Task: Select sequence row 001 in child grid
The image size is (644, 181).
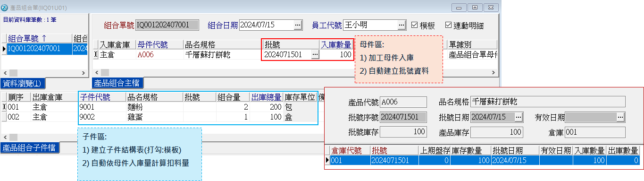Action: coord(18,107)
